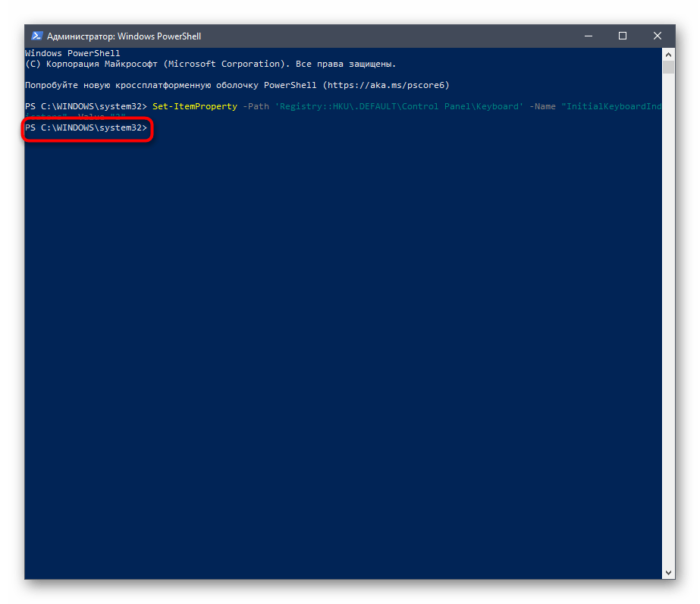Click the -Name parameter in the command

coord(543,106)
